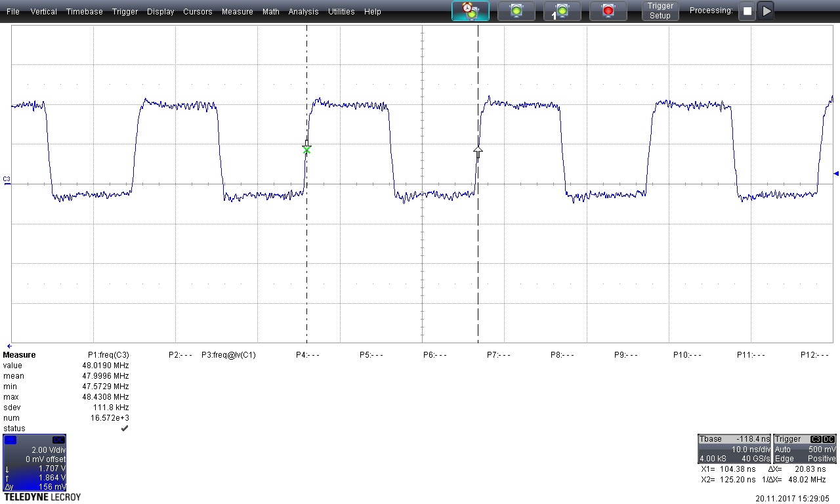Select the green X cursor marker
This screenshot has height=504, width=840.
pyautogui.click(x=306, y=150)
